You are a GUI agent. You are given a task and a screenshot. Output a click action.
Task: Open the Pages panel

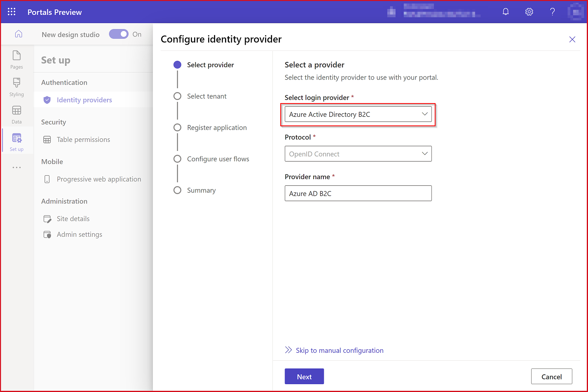tap(16, 59)
